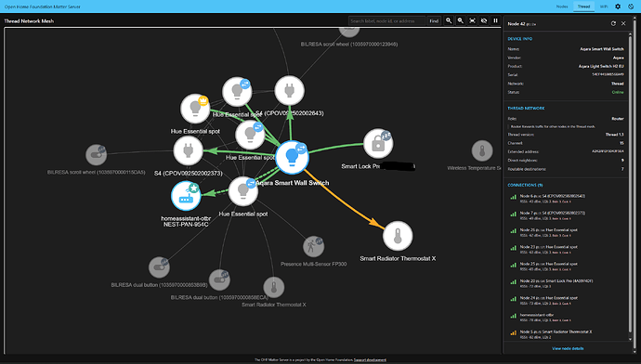Open the View node details link
Screen dimensions: 641x364
pyautogui.click(x=568, y=348)
